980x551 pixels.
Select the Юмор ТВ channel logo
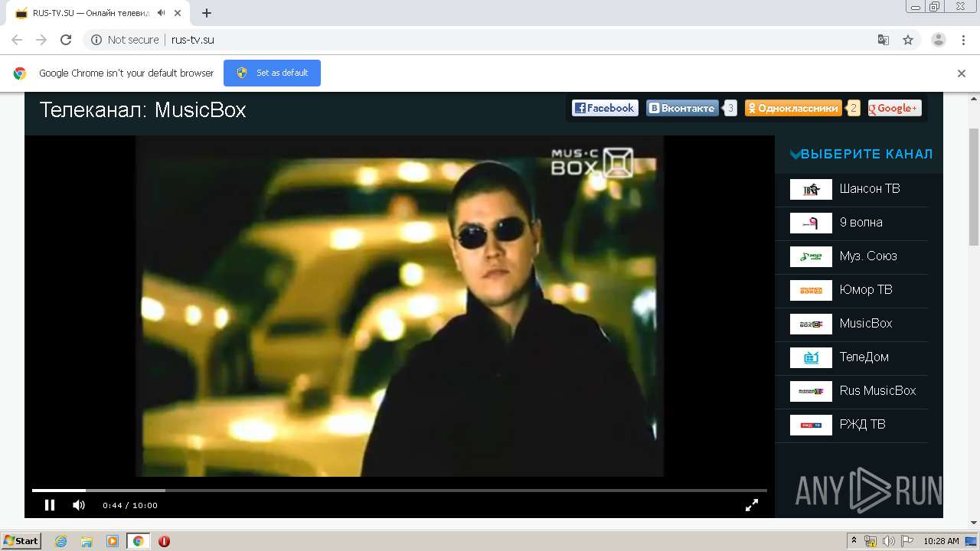click(x=811, y=290)
